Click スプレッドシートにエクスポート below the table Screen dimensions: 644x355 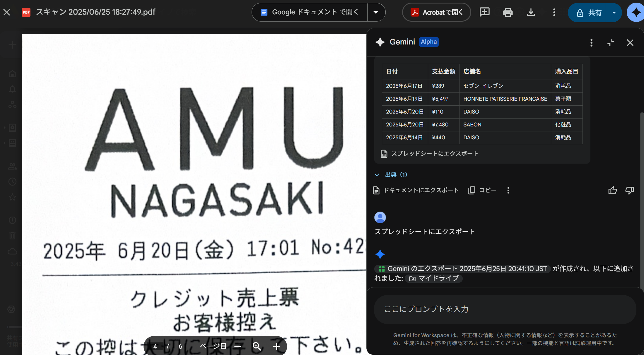(429, 154)
